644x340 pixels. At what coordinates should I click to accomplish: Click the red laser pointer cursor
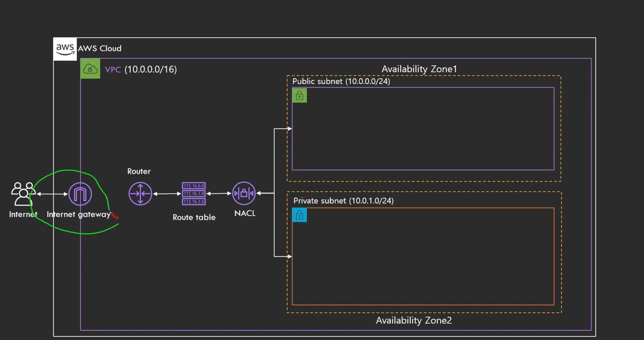pyautogui.click(x=115, y=216)
